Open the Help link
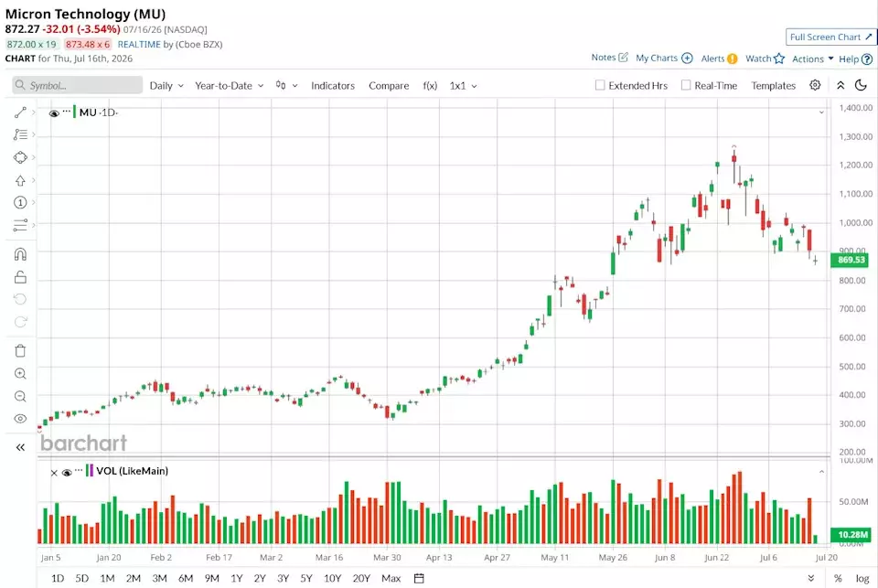Screen dimensions: 878x588 click(856, 59)
